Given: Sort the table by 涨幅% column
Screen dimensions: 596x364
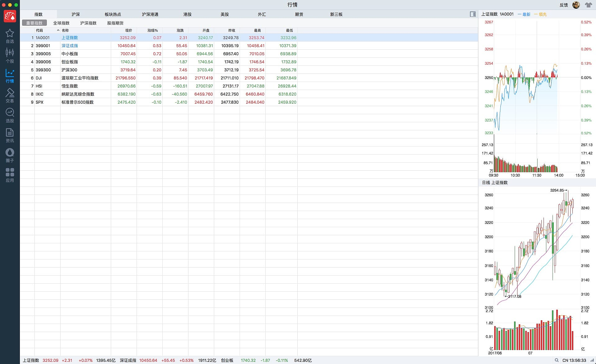Looking at the screenshot, I should (152, 30).
